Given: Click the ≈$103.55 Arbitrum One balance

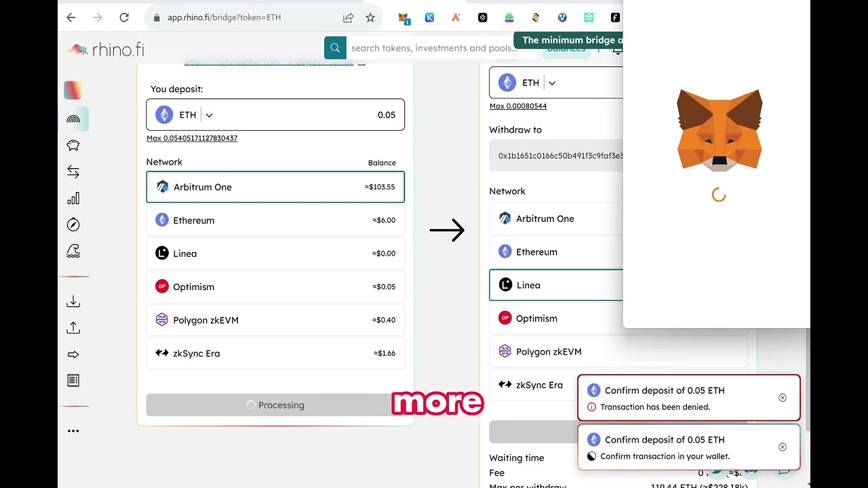Looking at the screenshot, I should pos(380,187).
